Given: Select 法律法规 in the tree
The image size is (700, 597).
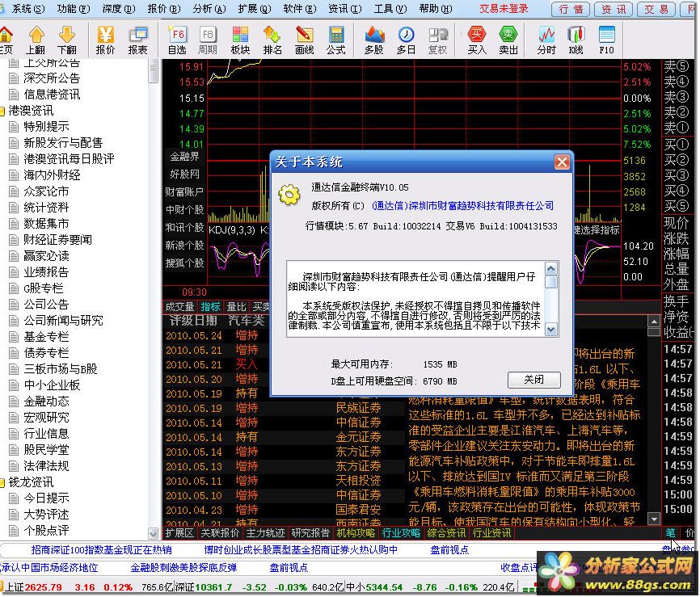Looking at the screenshot, I should click(46, 466).
